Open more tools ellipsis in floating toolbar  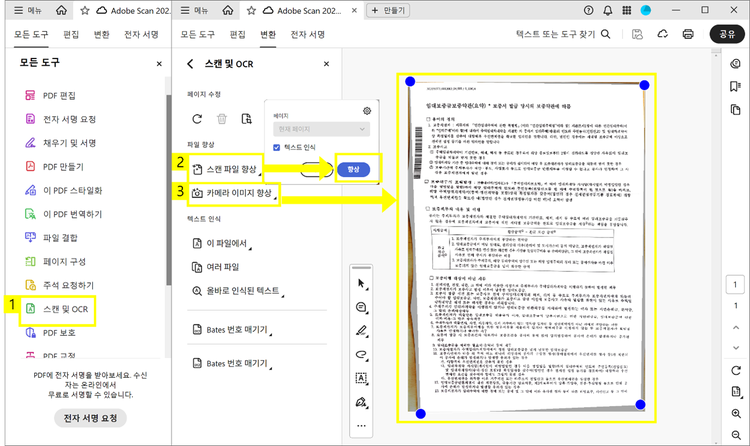tap(361, 425)
